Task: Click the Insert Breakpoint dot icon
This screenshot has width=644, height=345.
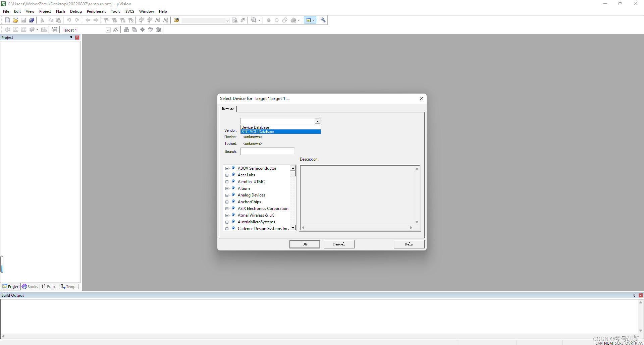Action: [x=269, y=20]
